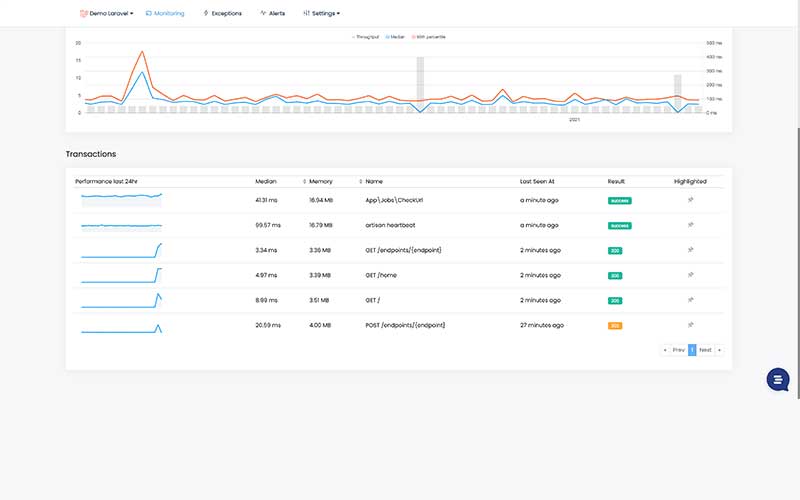Open the GET /home transaction
Image resolution: width=800 pixels, height=500 pixels.
381,275
